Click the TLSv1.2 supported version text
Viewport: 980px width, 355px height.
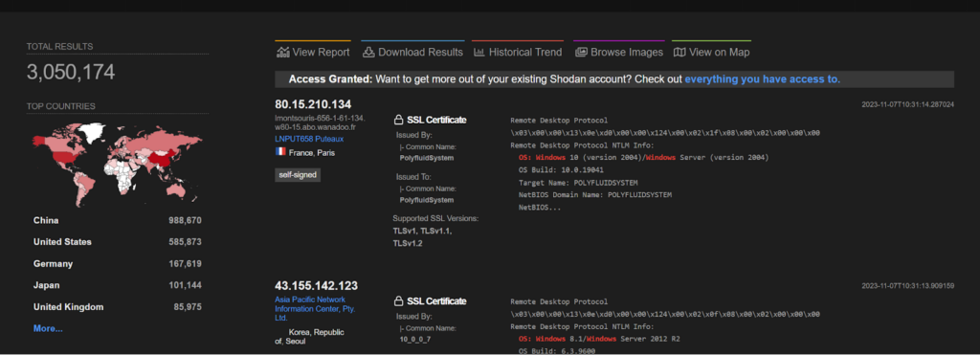[408, 243]
